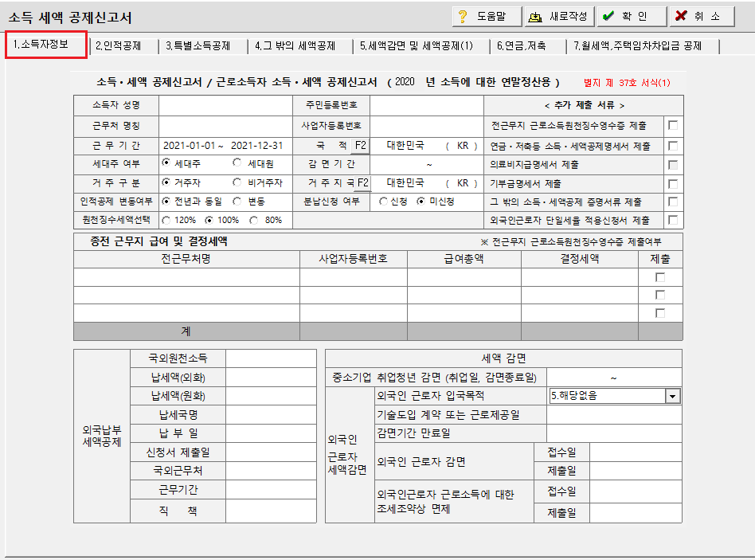
Task: Switch to the 3.특별소득공제 tab
Action: click(198, 45)
